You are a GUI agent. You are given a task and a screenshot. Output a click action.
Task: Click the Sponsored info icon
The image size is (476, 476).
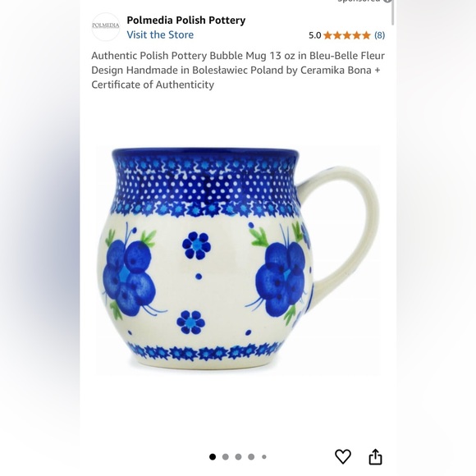tap(388, 1)
